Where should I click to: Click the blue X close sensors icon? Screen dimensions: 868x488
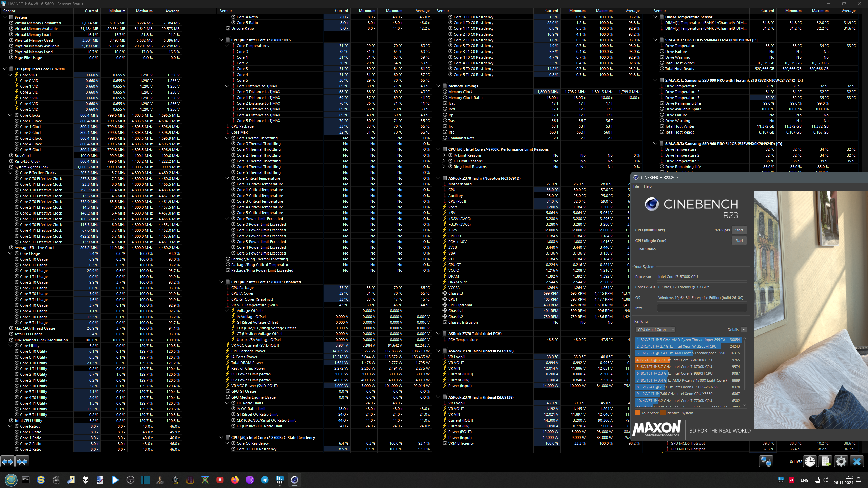[x=857, y=462]
